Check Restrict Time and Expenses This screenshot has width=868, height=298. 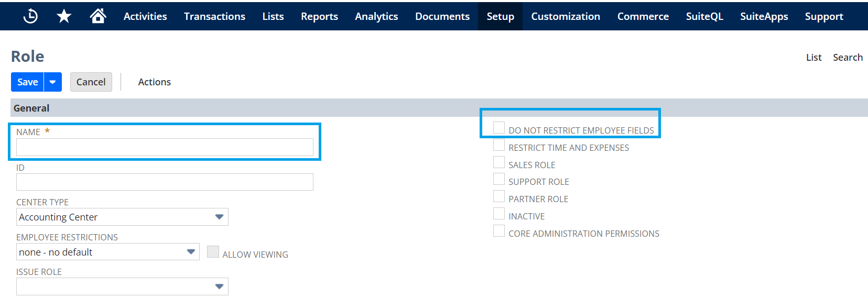(x=499, y=145)
